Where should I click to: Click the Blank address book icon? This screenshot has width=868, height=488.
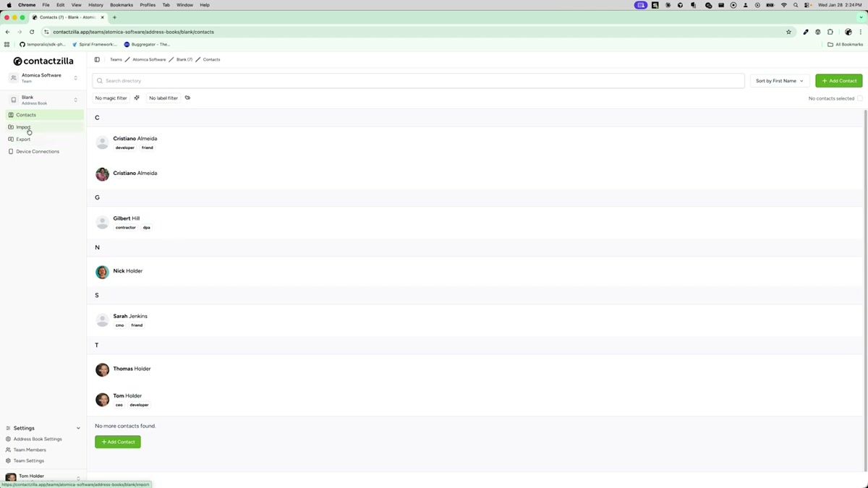point(12,99)
